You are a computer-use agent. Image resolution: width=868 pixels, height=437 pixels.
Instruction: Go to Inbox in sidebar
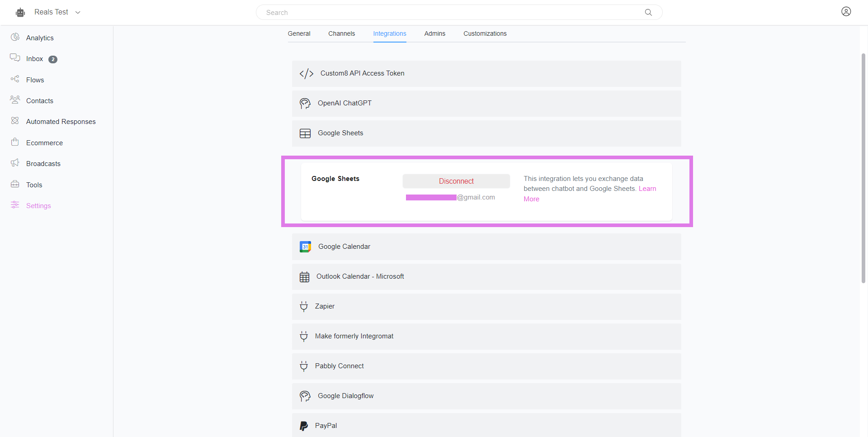pos(34,59)
